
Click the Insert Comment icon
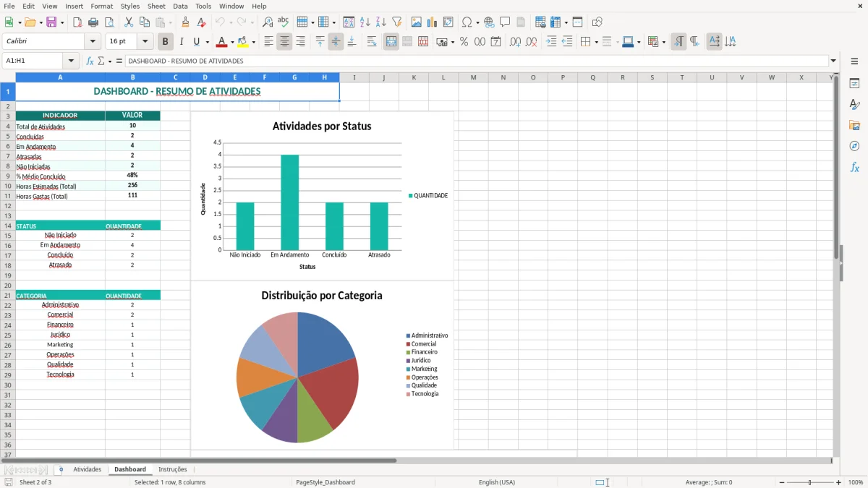point(506,22)
